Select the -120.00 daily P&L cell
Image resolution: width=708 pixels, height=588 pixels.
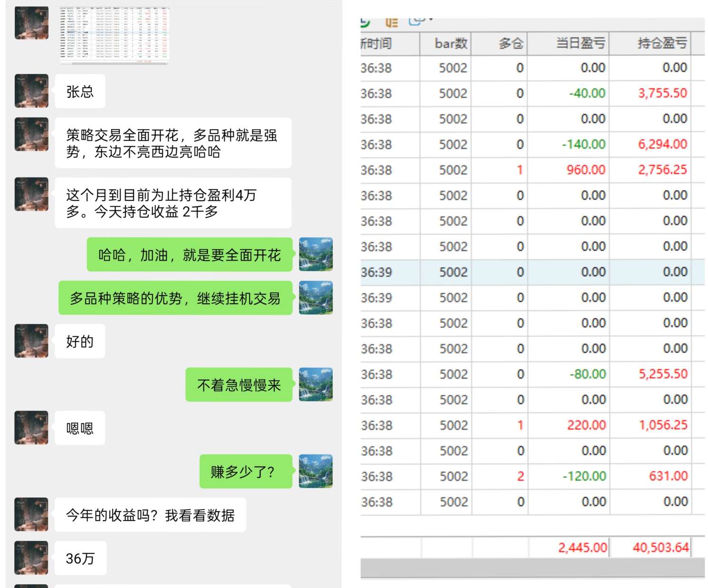click(x=568, y=476)
